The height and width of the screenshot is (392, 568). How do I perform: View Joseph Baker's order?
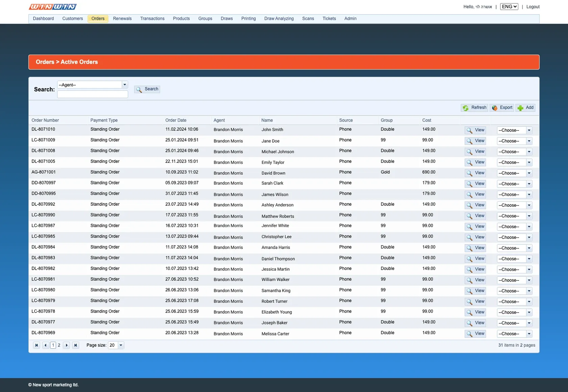point(475,323)
